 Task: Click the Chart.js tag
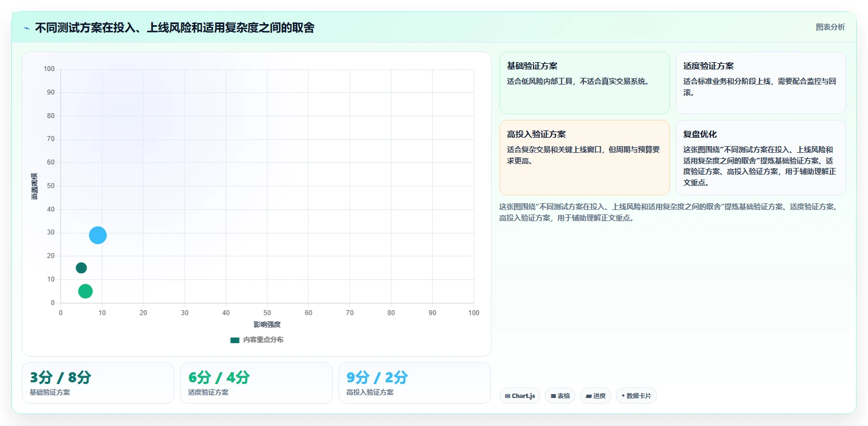coord(520,396)
